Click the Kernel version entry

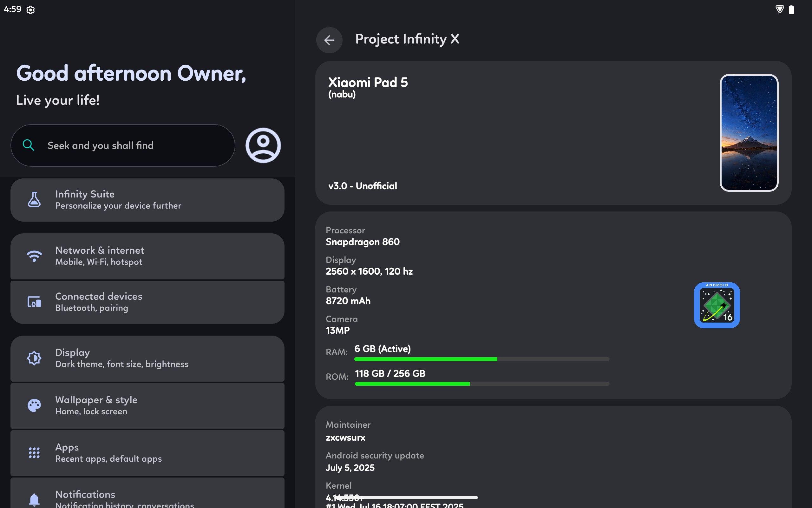click(395, 495)
